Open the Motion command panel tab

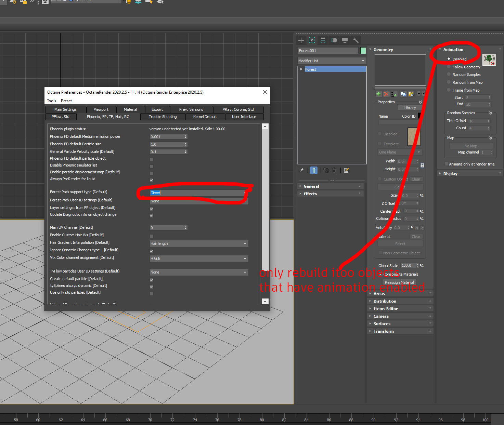click(334, 40)
